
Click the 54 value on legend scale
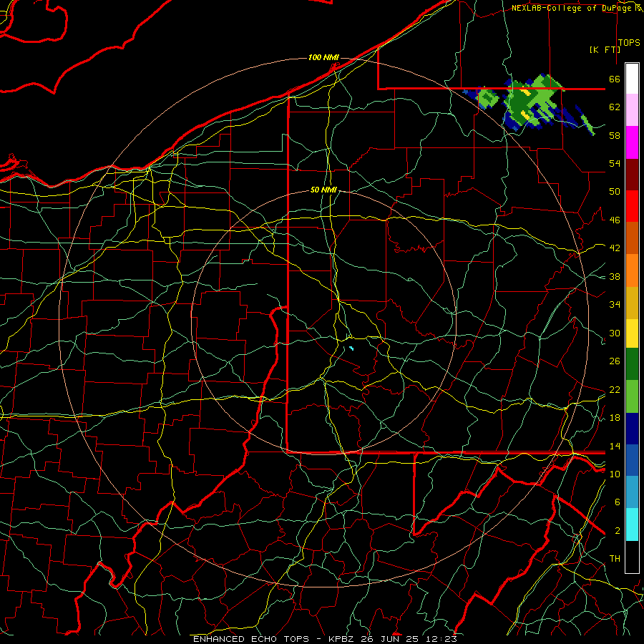[615, 163]
